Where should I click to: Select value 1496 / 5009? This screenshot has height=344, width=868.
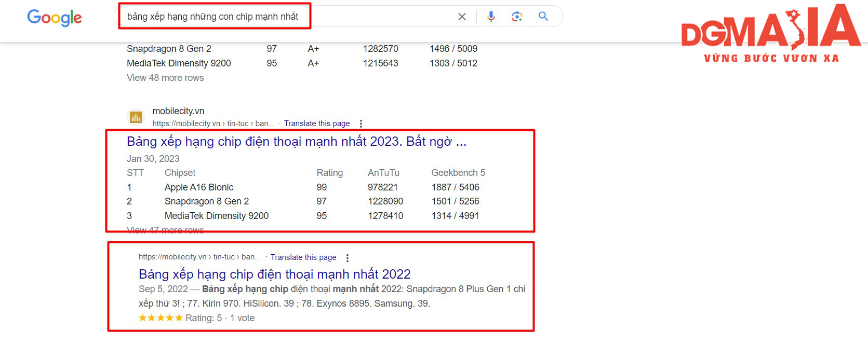point(453,49)
